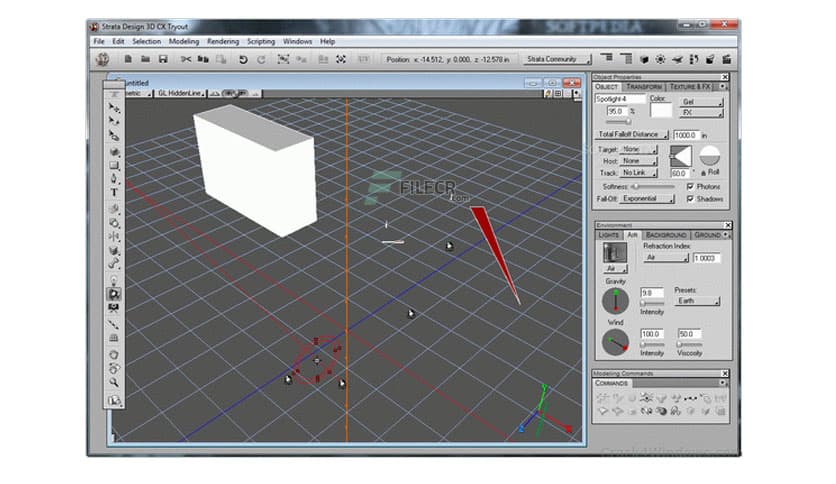Select the Point light bulb tool
The image size is (836, 484).
(x=114, y=280)
